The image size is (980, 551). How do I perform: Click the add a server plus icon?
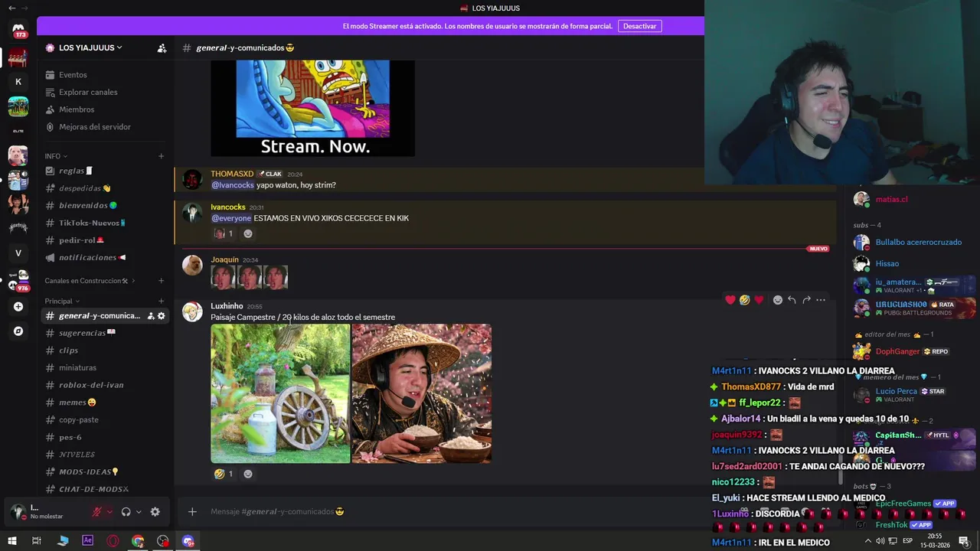[x=18, y=307]
